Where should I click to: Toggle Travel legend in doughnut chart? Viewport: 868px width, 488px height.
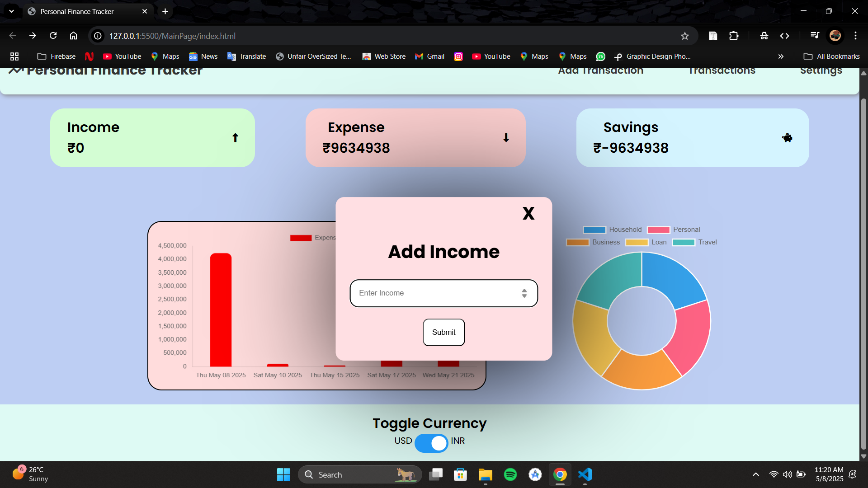click(x=694, y=242)
